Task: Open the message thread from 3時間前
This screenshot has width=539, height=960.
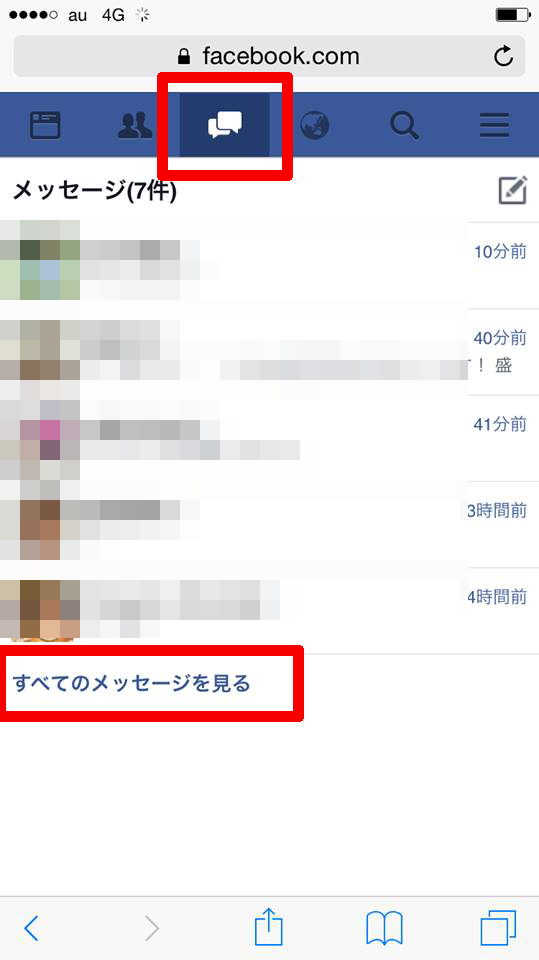Action: pos(270,525)
